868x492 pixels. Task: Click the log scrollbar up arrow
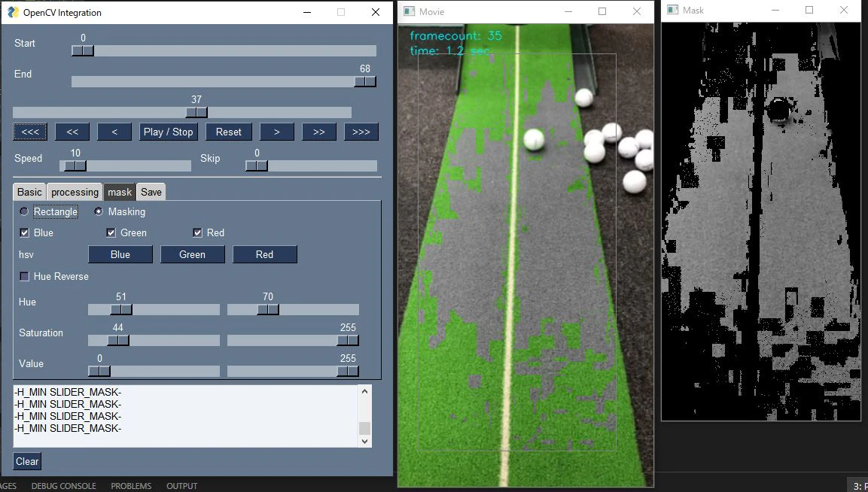coord(364,392)
